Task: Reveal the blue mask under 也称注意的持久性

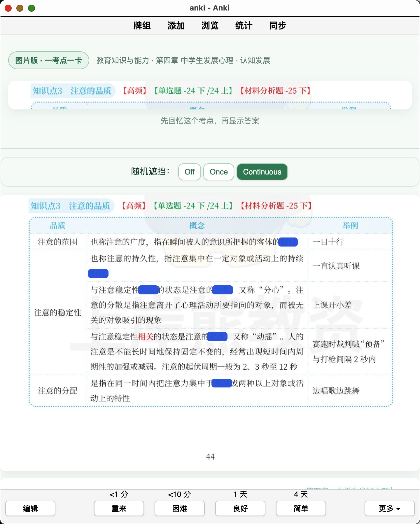Action: point(98,273)
